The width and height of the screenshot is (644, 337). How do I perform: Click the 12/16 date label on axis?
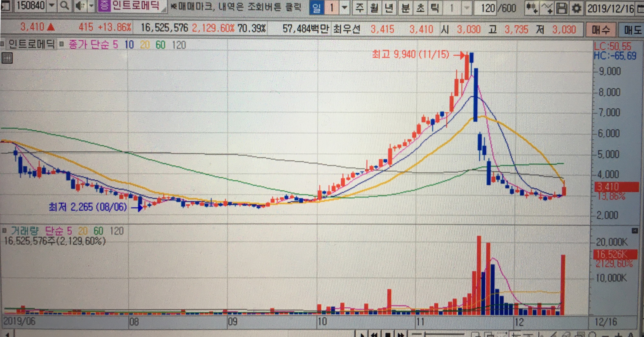click(606, 322)
